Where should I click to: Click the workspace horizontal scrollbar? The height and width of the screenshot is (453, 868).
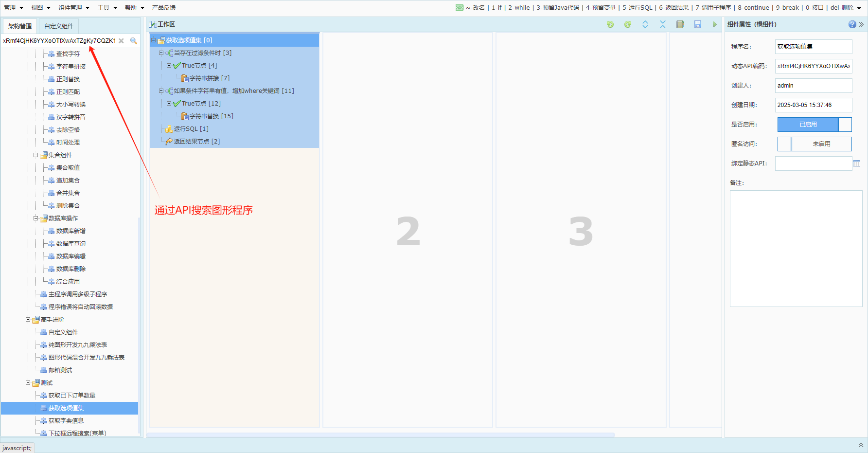pos(381,435)
